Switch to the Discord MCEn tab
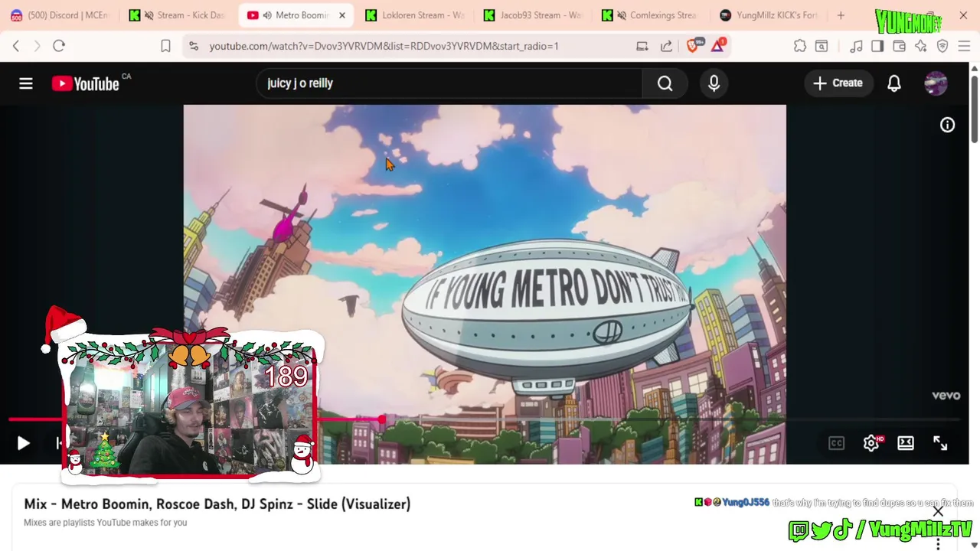Screen dimensions: 980x551 pos(60,15)
